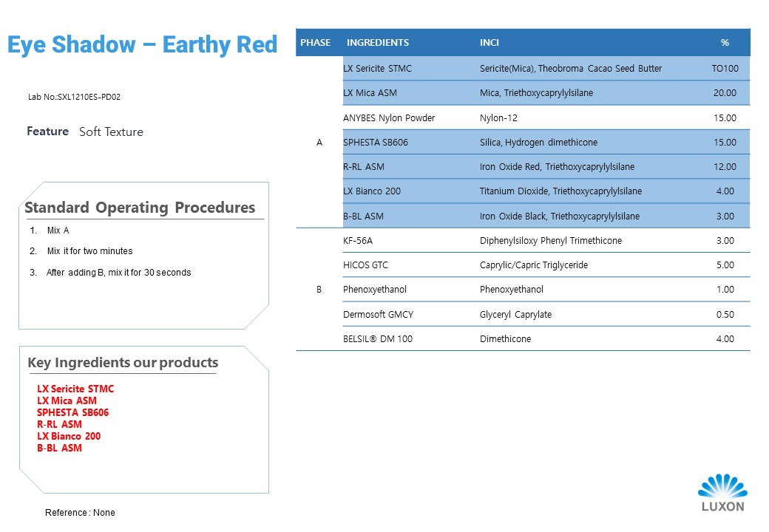769x532 pixels.
Task: Select 'KF-56A' ingredient cell
Action: click(x=358, y=241)
